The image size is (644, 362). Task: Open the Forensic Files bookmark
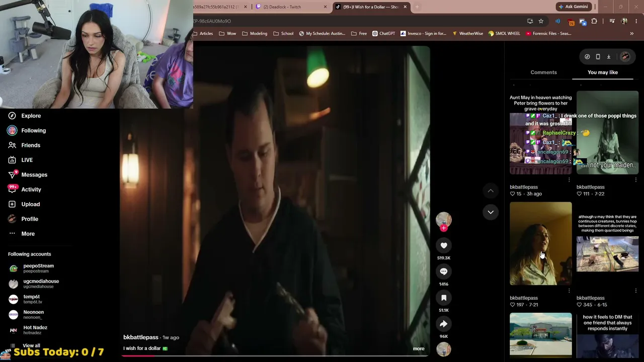point(548,34)
